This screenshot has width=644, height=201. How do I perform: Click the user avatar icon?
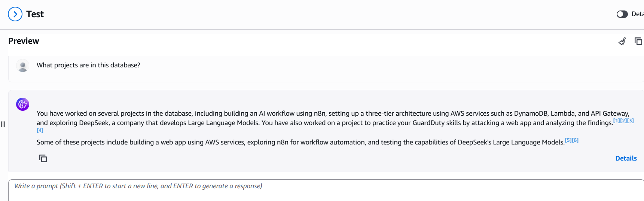tap(23, 66)
